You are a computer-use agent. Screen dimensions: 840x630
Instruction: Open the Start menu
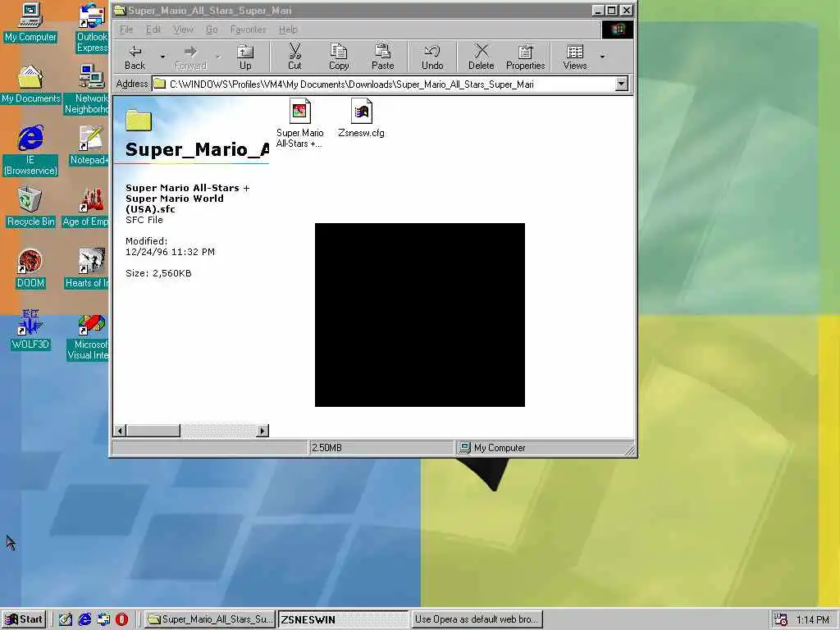click(x=24, y=619)
